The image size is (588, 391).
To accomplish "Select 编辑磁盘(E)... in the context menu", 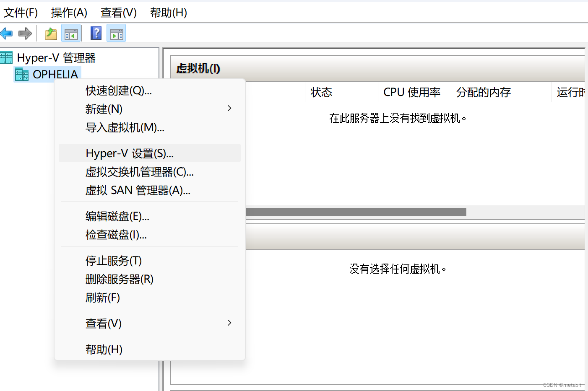I will click(x=150, y=216).
